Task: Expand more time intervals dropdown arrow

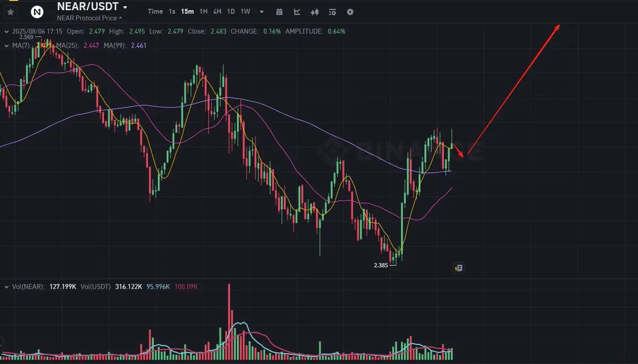Action: click(262, 12)
